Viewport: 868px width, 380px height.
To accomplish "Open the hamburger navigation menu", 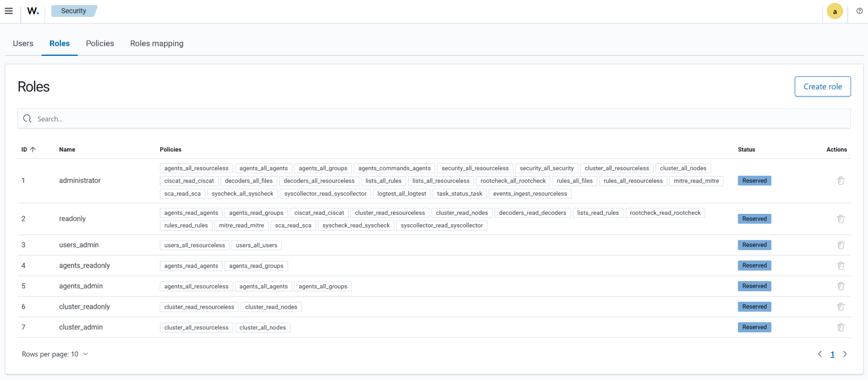I will [9, 11].
